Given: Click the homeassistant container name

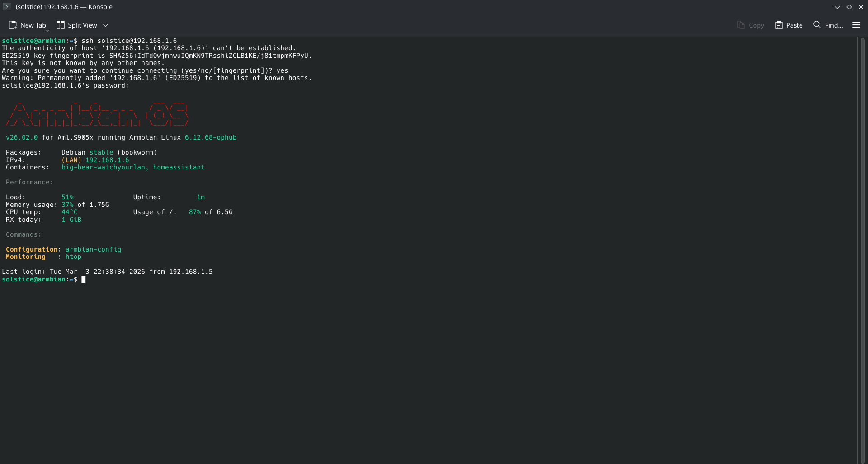Looking at the screenshot, I should tap(179, 167).
